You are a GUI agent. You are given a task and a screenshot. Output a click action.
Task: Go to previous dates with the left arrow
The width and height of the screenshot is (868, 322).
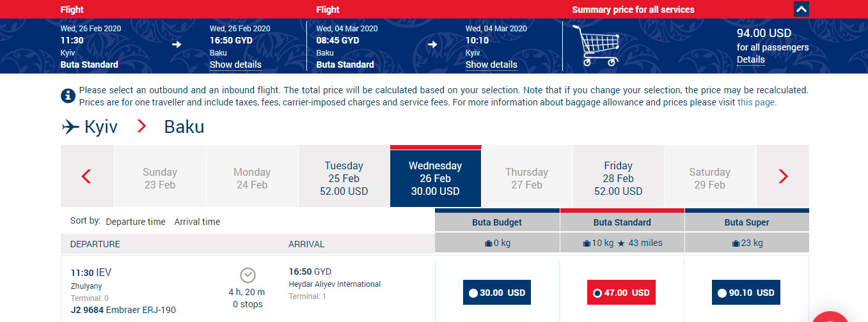point(87,176)
